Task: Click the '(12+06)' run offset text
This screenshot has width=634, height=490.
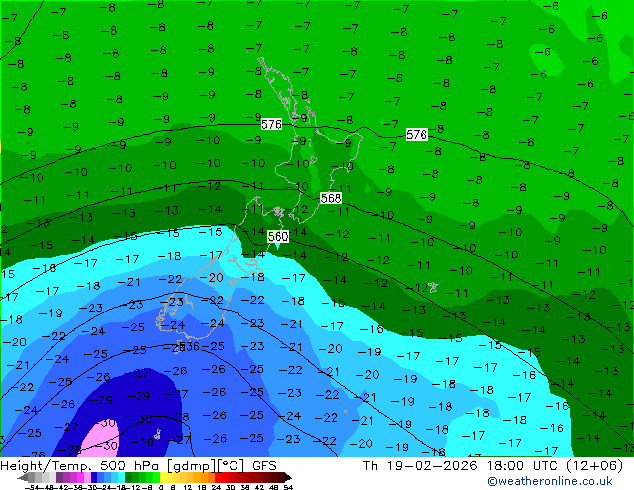Action: point(596,466)
